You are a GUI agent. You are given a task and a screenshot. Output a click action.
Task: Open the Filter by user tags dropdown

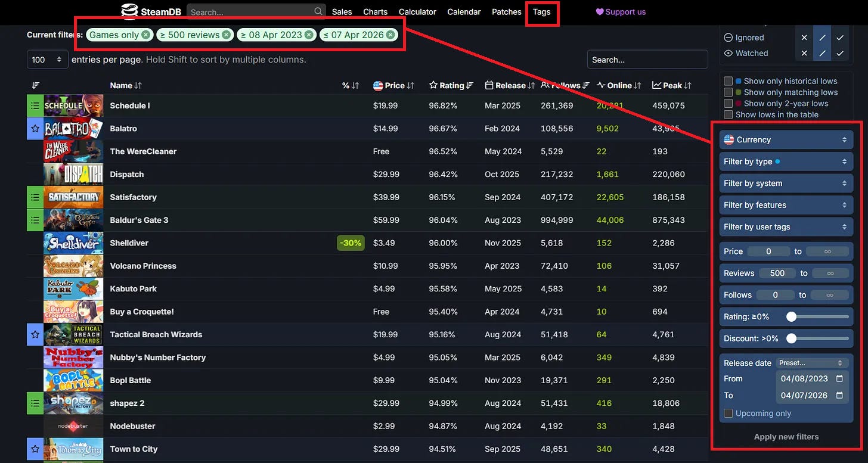[786, 226]
